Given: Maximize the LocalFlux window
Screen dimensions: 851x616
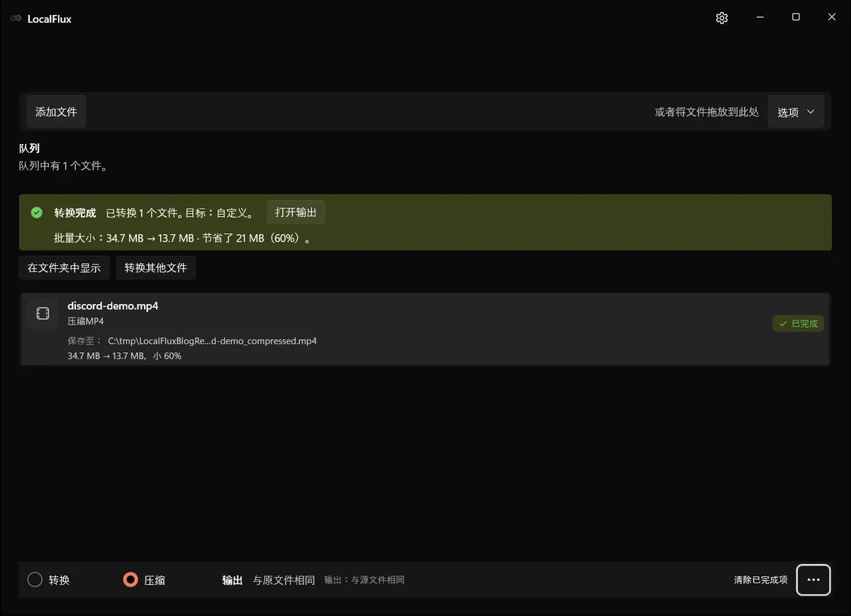Looking at the screenshot, I should [x=796, y=18].
